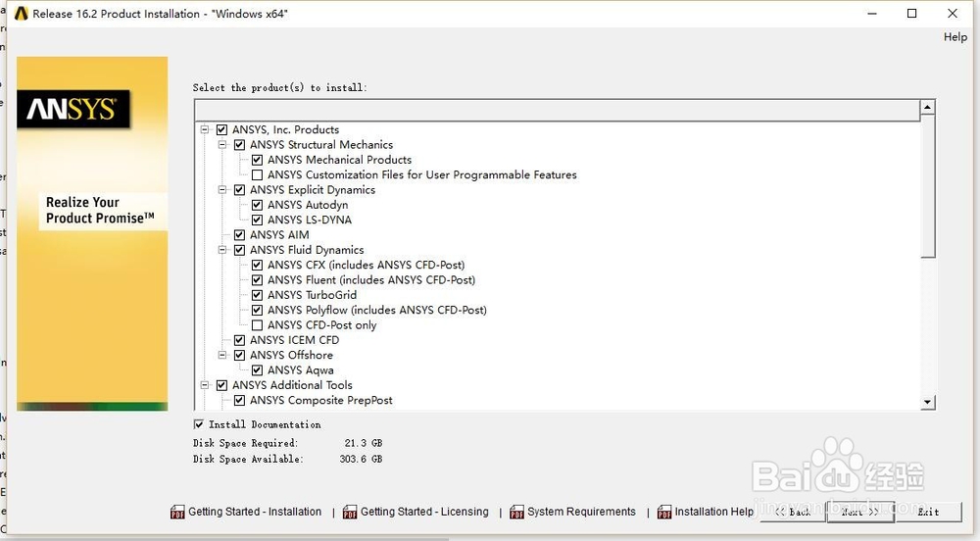Select the ANSYS Mechanical Products label
This screenshot has width=980, height=541.
point(339,160)
